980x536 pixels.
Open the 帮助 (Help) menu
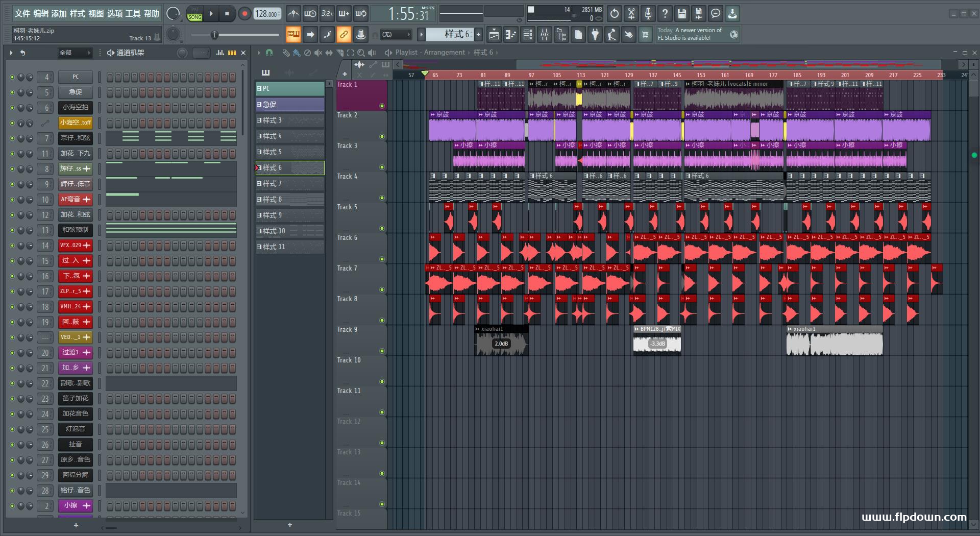click(x=152, y=14)
